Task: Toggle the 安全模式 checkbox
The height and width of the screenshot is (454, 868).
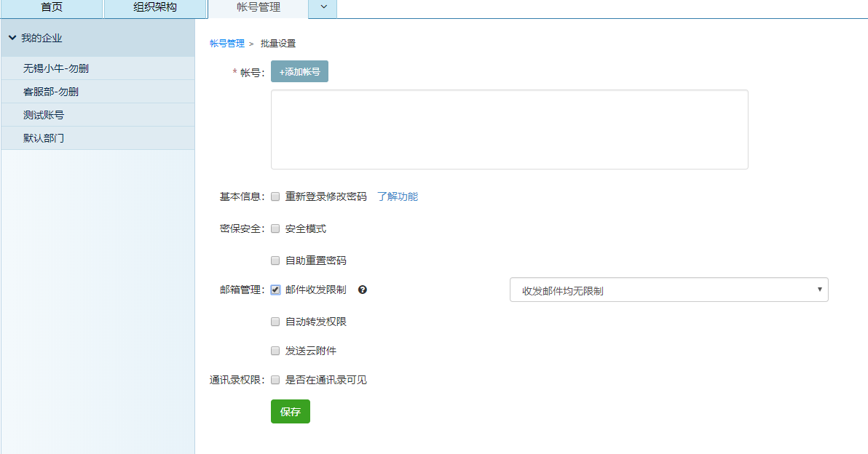Action: 275,228
